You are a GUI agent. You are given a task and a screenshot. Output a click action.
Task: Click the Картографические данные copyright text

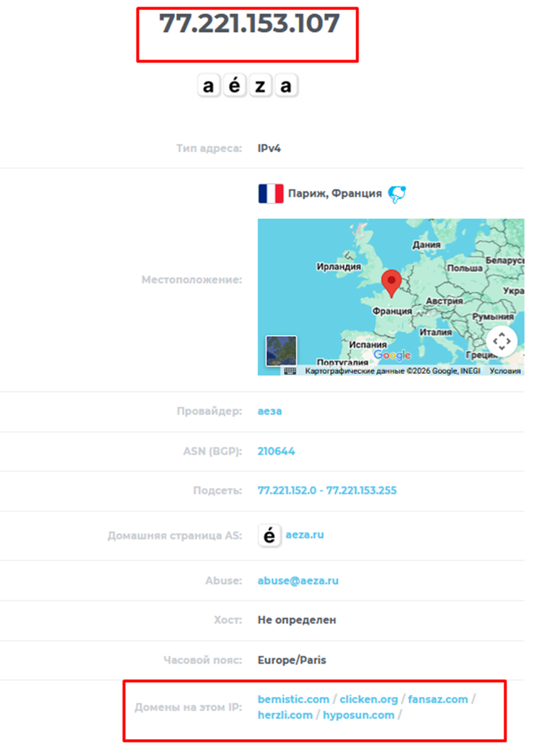tap(393, 371)
